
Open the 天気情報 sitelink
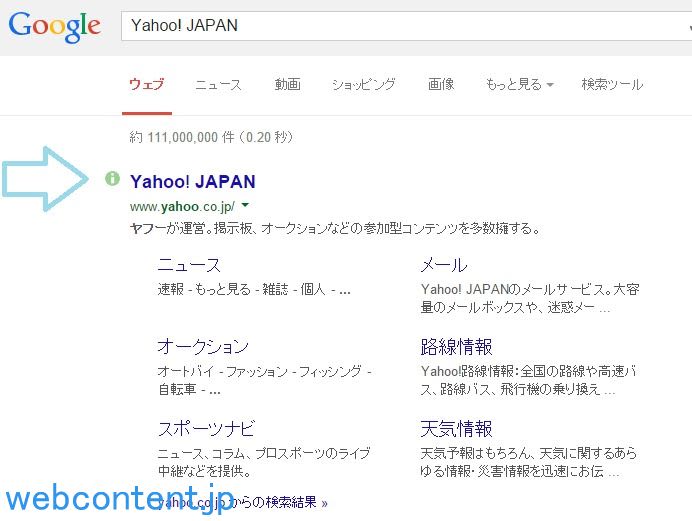tap(456, 429)
